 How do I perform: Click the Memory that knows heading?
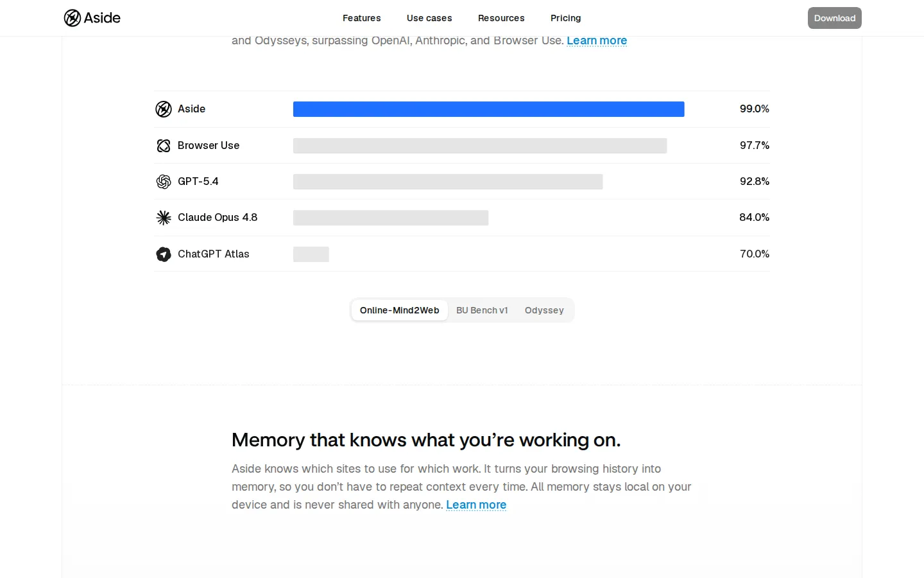426,440
